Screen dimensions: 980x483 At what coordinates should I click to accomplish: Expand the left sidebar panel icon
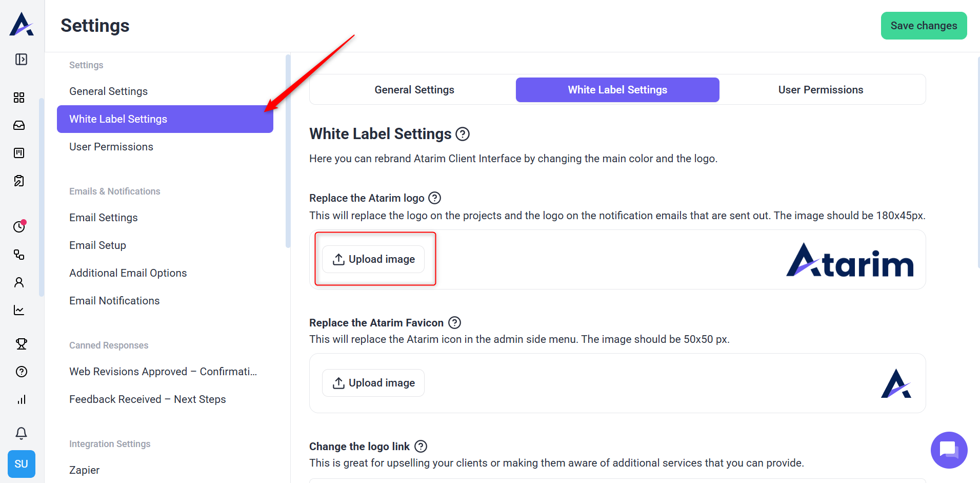pyautogui.click(x=21, y=60)
